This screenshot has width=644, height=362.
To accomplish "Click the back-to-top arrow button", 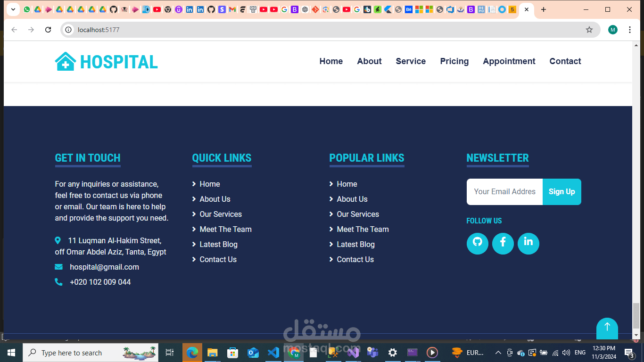I will [x=607, y=328].
